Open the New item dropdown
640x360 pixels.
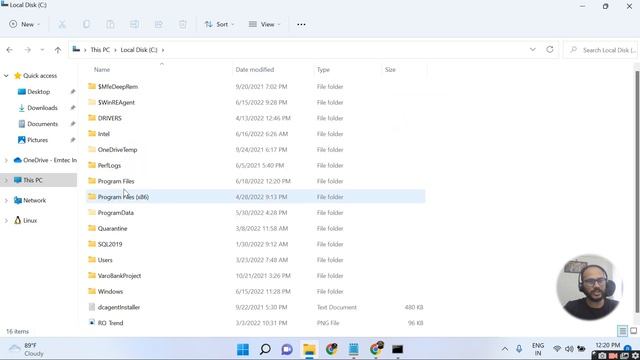[x=24, y=24]
